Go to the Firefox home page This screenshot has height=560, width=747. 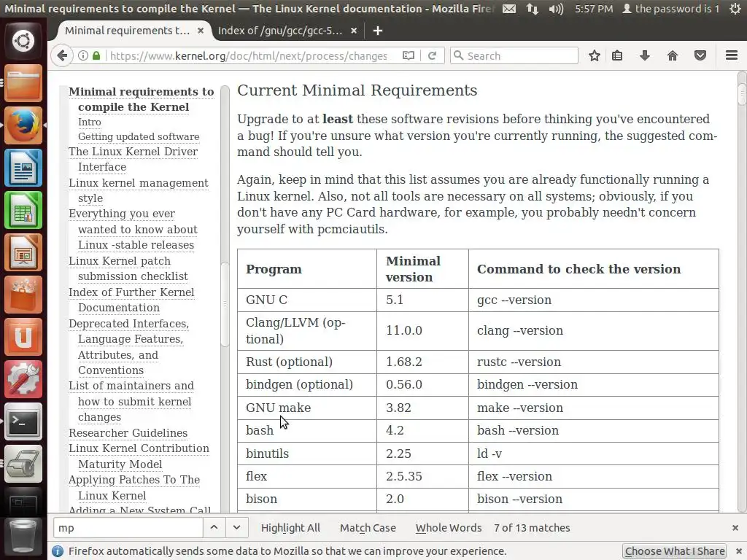tap(672, 55)
